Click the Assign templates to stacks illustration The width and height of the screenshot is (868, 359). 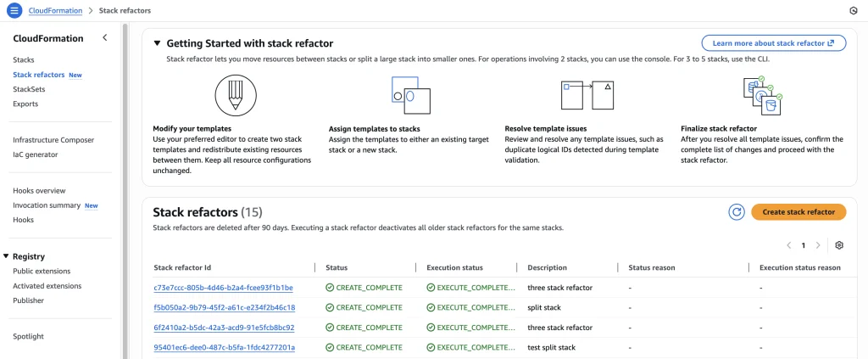point(411,95)
